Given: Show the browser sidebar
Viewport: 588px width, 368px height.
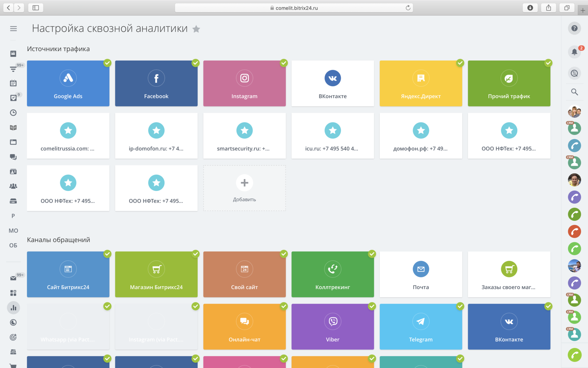Looking at the screenshot, I should pos(36,8).
